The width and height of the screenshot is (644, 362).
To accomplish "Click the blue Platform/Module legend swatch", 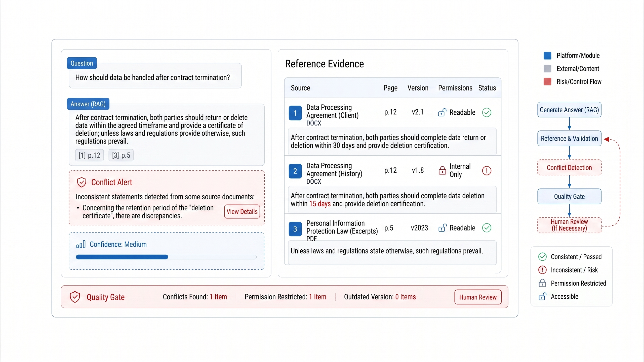I will pos(547,56).
